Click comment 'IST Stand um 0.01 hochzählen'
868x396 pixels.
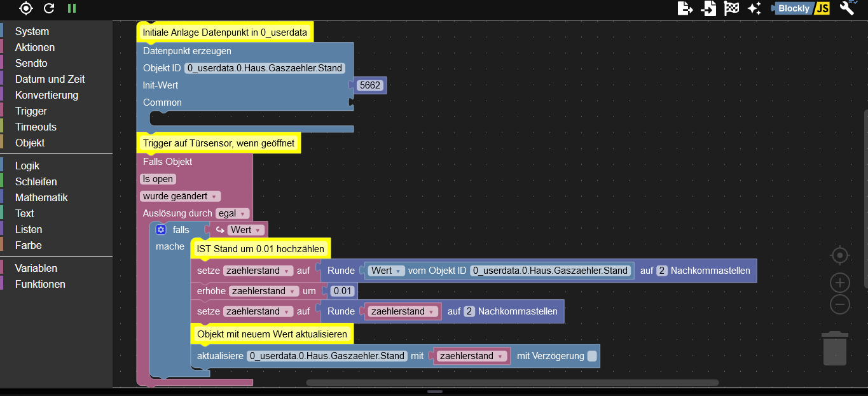coord(261,248)
